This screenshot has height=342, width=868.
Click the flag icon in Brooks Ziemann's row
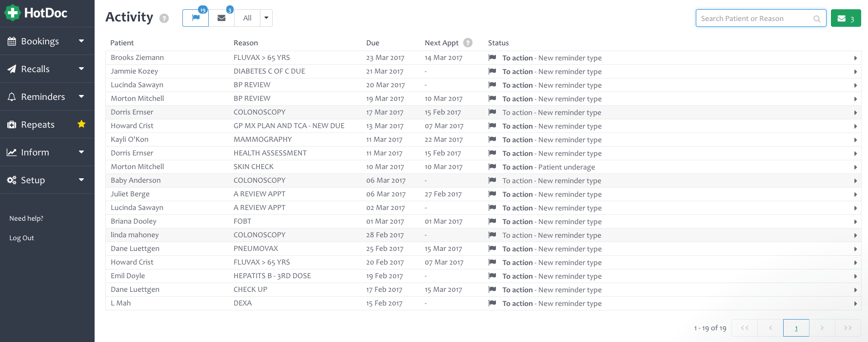click(493, 57)
